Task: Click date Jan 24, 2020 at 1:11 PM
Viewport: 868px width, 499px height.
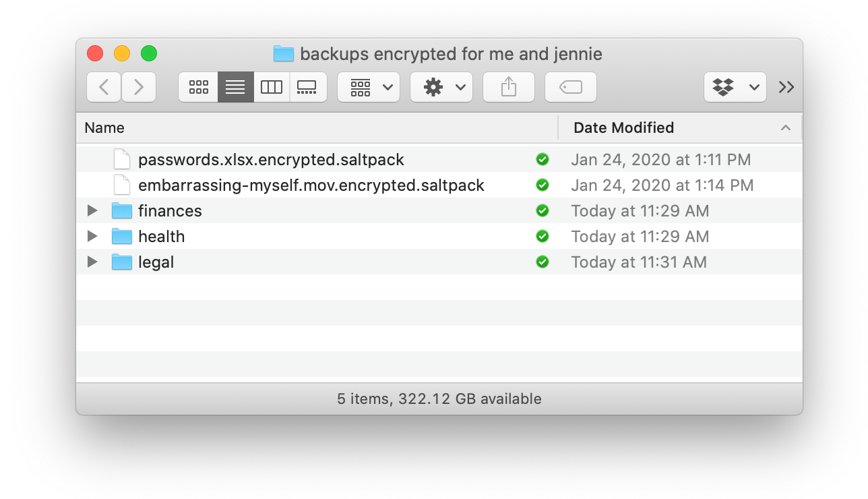Action: pyautogui.click(x=660, y=160)
